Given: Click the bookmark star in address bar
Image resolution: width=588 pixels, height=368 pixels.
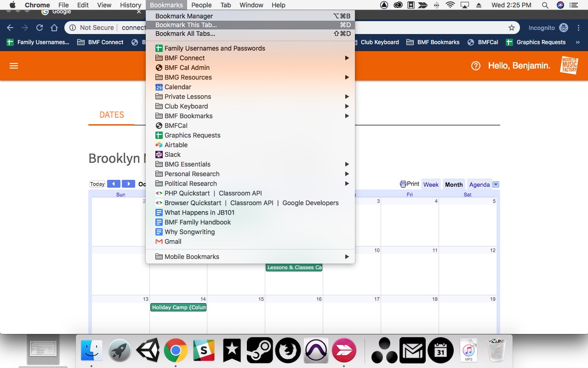Looking at the screenshot, I should [512, 28].
